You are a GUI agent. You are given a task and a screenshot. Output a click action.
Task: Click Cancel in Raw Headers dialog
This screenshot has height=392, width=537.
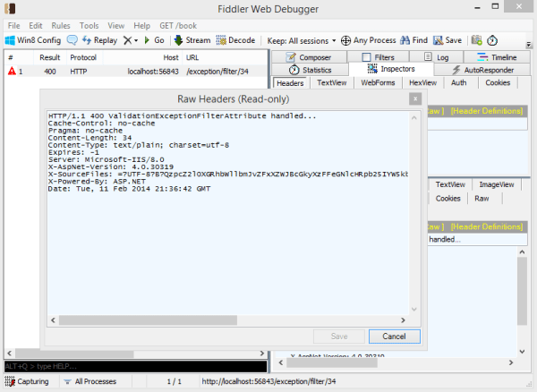(x=394, y=337)
